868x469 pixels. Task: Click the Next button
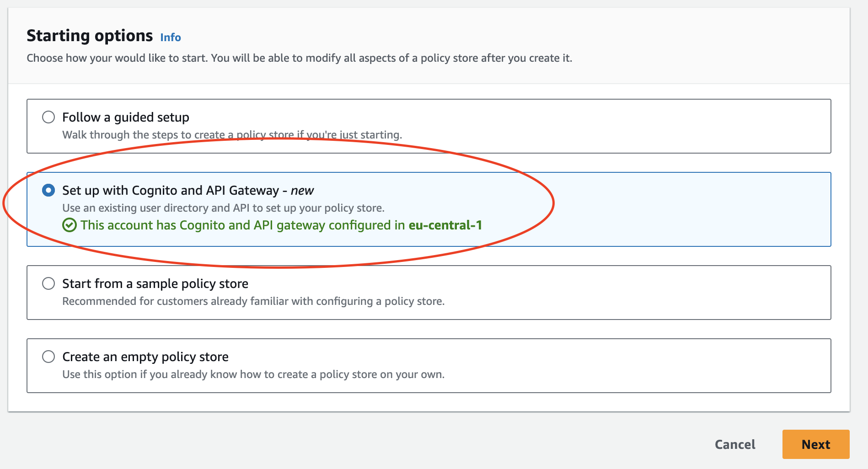pyautogui.click(x=816, y=444)
